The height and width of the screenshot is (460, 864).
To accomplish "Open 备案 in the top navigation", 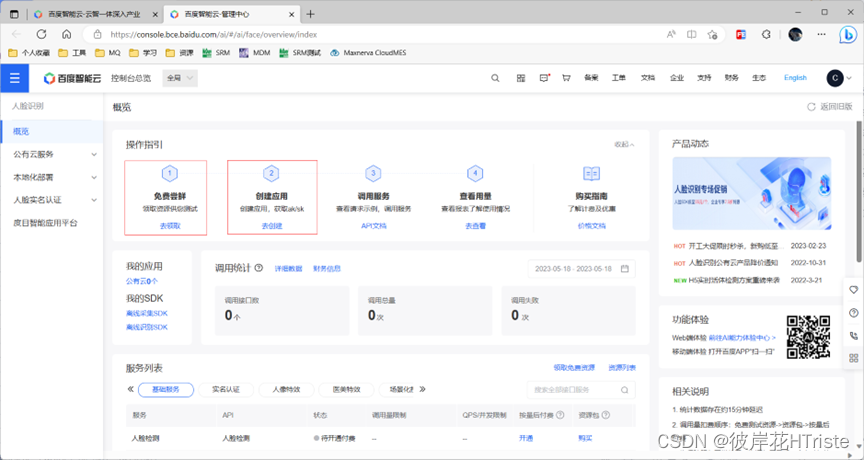I will click(591, 78).
